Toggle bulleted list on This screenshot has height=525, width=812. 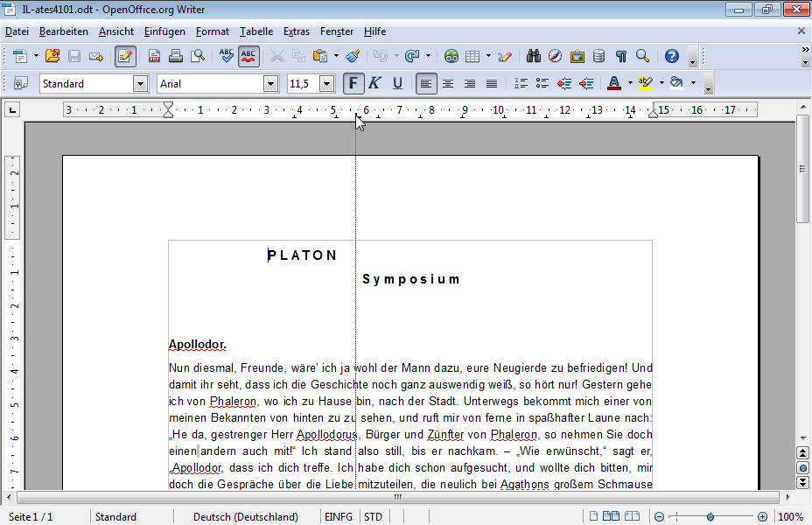click(542, 83)
